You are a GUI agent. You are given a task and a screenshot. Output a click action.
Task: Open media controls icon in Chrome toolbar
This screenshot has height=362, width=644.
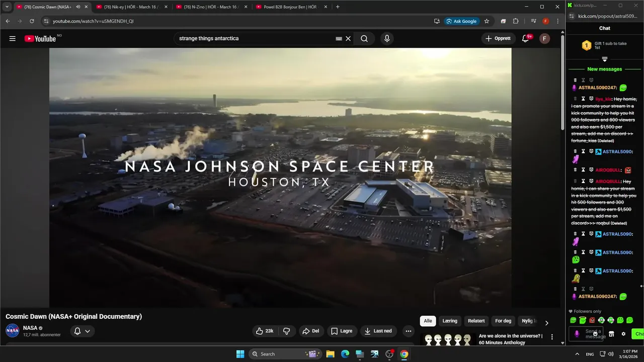click(533, 21)
